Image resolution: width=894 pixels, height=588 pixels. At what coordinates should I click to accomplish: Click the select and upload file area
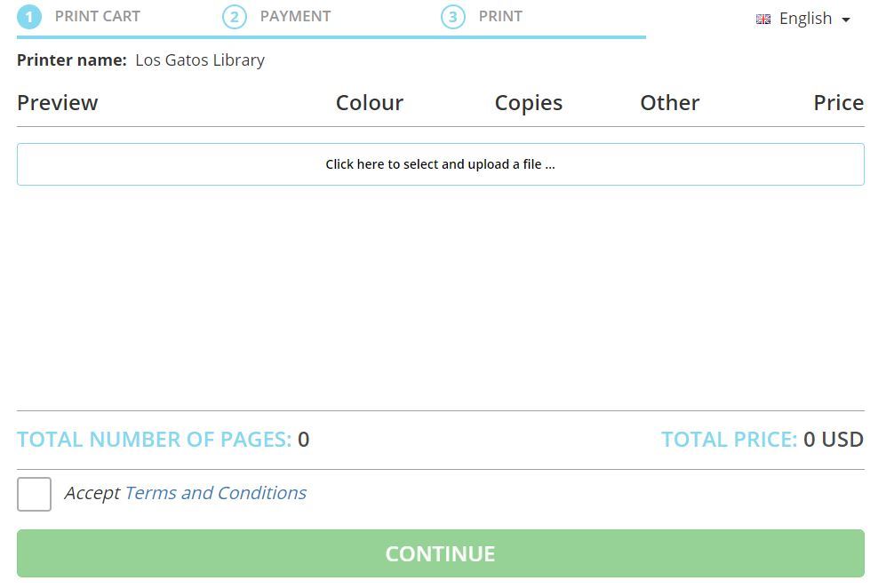(x=440, y=164)
